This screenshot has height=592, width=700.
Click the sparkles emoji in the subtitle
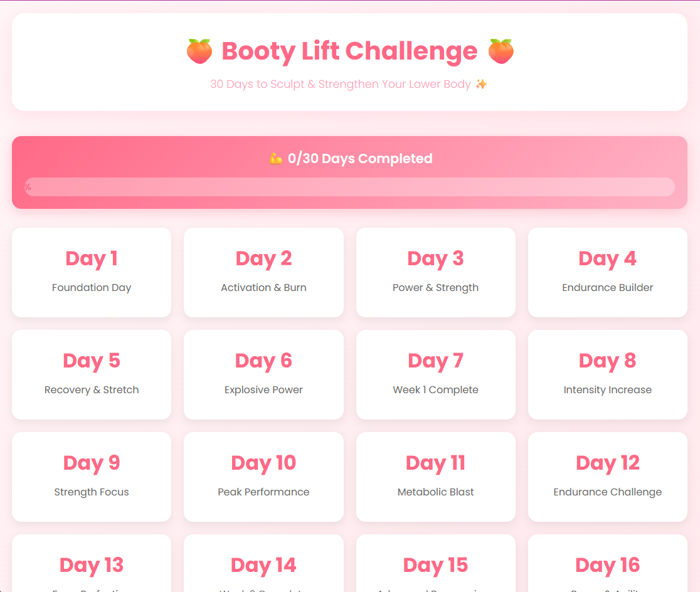pyautogui.click(x=481, y=84)
